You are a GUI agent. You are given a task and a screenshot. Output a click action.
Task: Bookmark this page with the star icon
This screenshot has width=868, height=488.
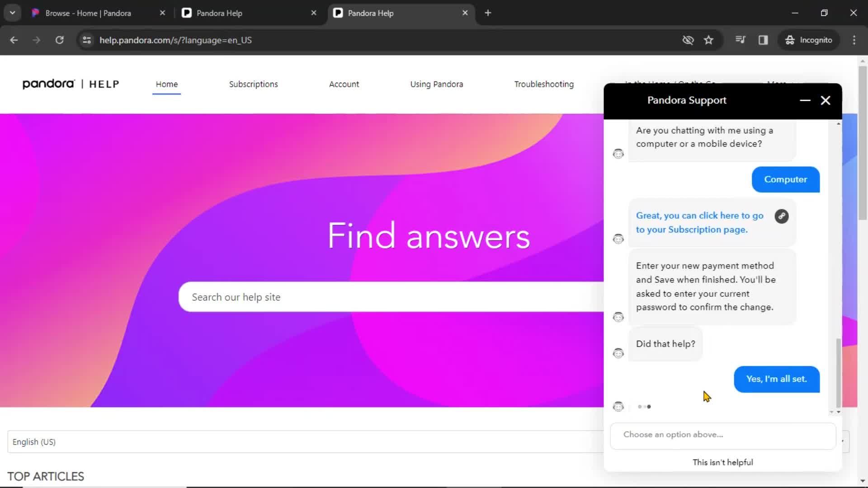pos(708,40)
